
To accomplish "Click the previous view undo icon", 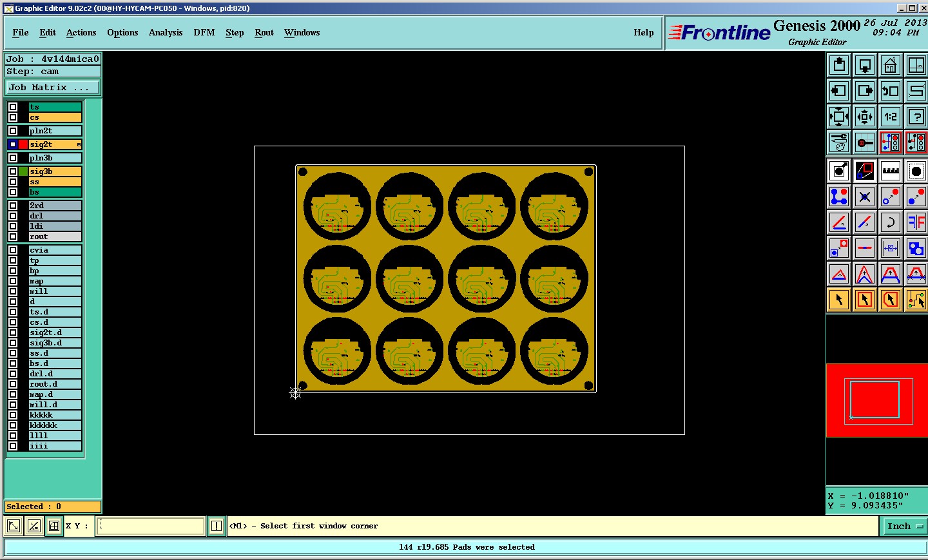I will tap(891, 91).
